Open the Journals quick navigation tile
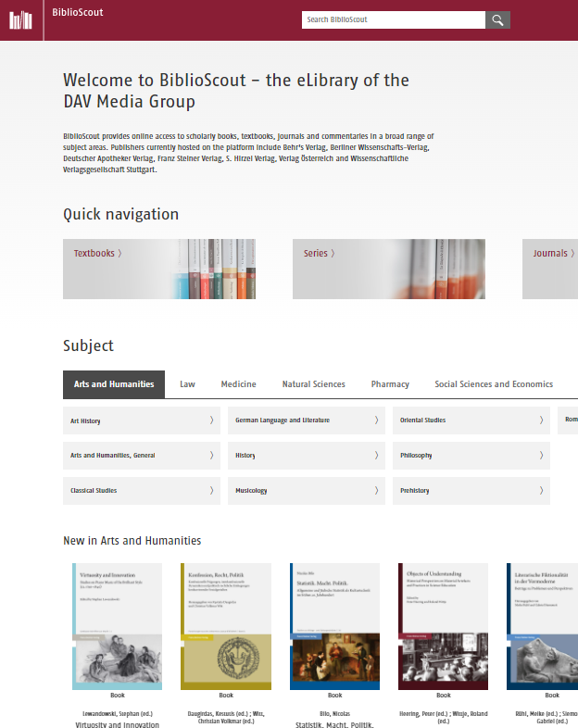Screen dimensions: 578x728 click(550, 269)
